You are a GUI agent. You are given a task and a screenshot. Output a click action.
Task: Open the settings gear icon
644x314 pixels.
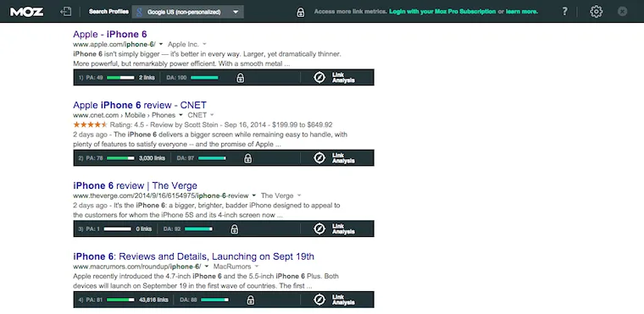597,12
